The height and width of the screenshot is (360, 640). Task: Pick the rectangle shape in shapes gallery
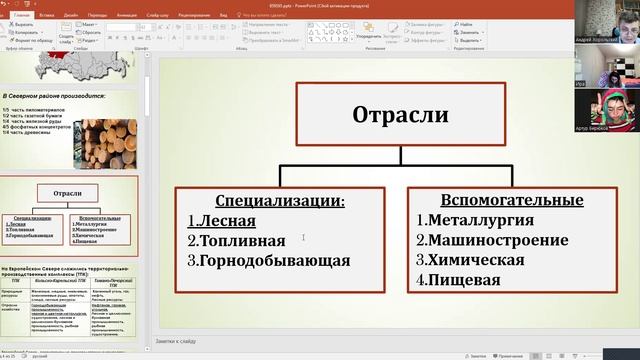click(x=332, y=25)
